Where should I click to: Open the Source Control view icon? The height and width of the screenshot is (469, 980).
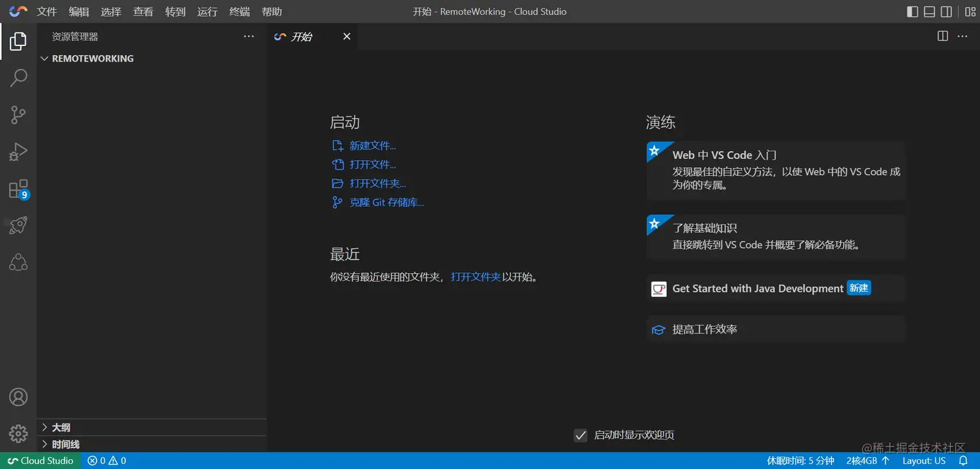click(x=18, y=115)
